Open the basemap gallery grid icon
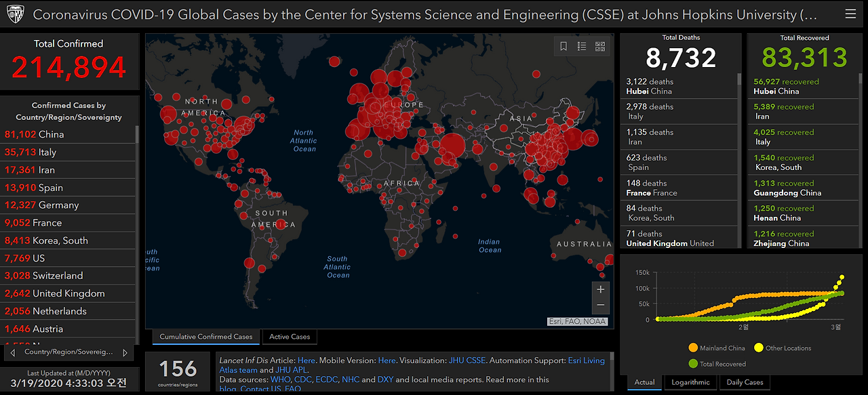Viewport: 868px width, 395px height. 600,46
